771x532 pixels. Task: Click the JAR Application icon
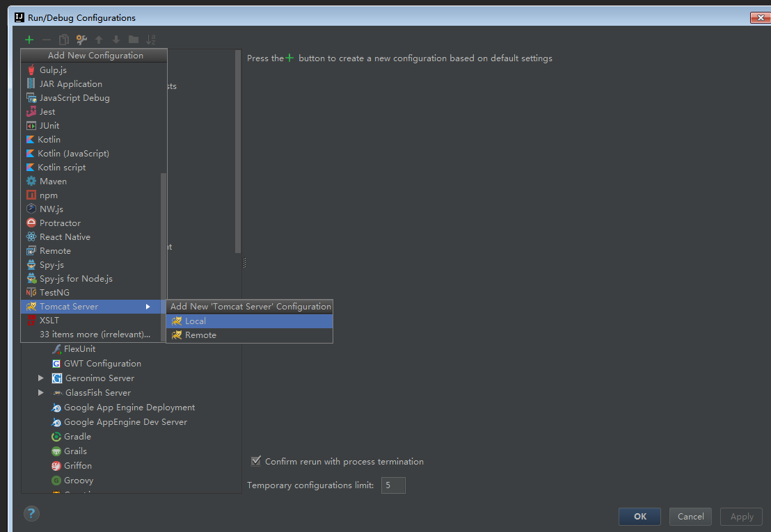31,83
